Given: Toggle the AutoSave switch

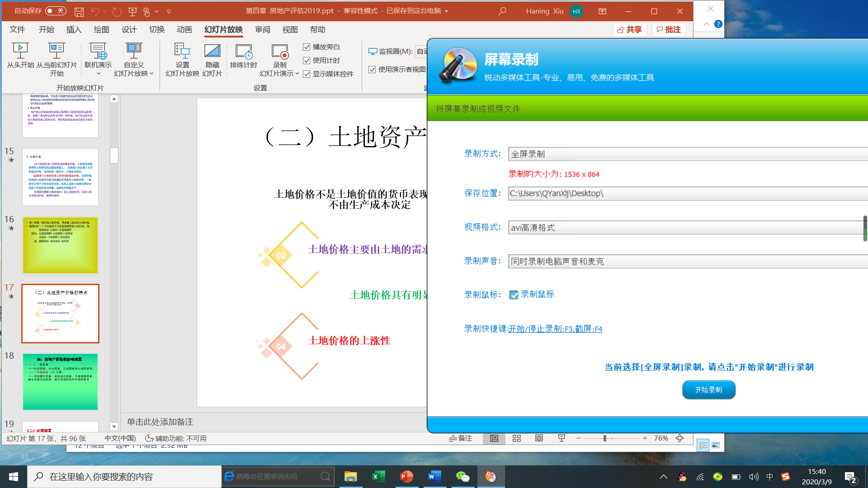Looking at the screenshot, I should pos(55,11).
